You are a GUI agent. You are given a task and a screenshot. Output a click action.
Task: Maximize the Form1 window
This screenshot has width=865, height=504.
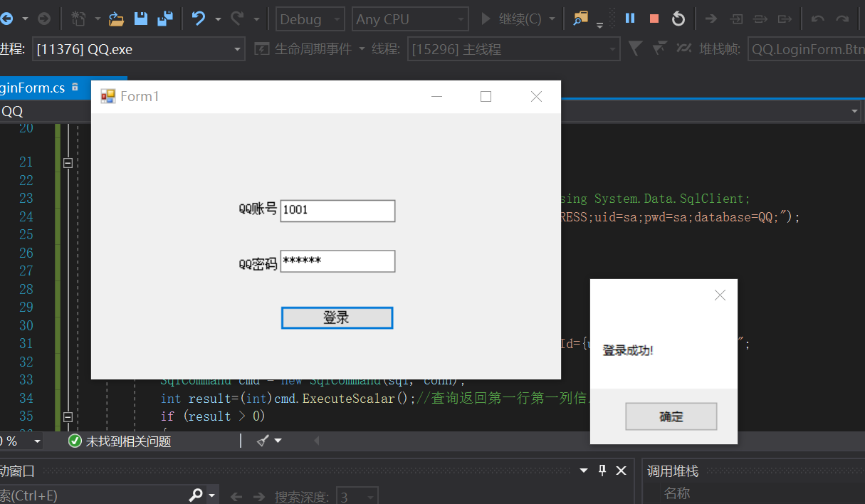(x=486, y=97)
